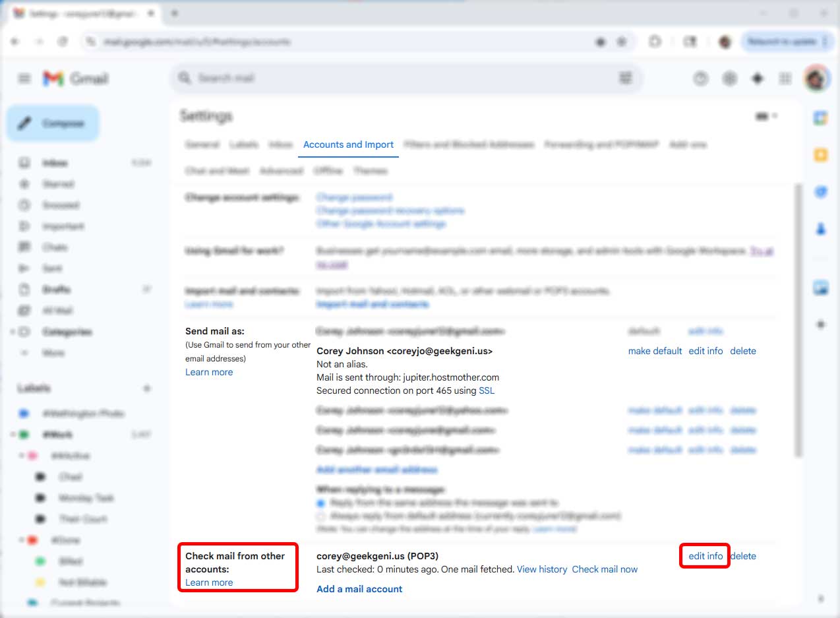
Task: Open a new browser tab
Action: pos(175,13)
